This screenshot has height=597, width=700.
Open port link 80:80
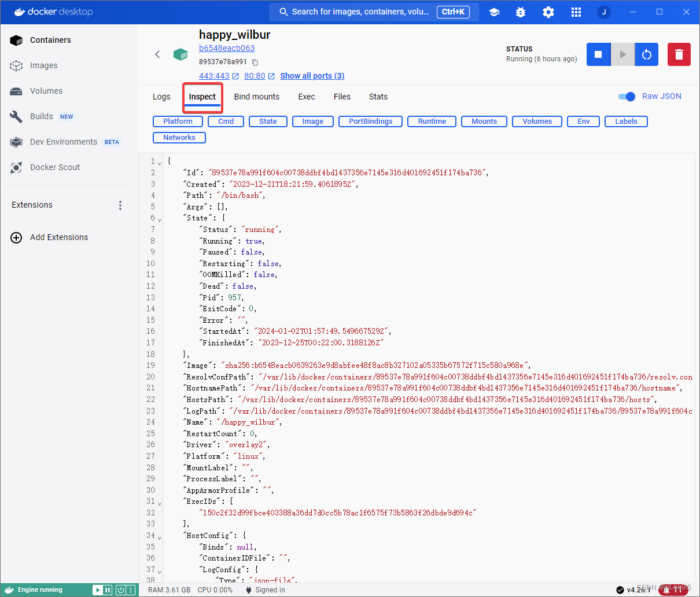pyautogui.click(x=255, y=76)
